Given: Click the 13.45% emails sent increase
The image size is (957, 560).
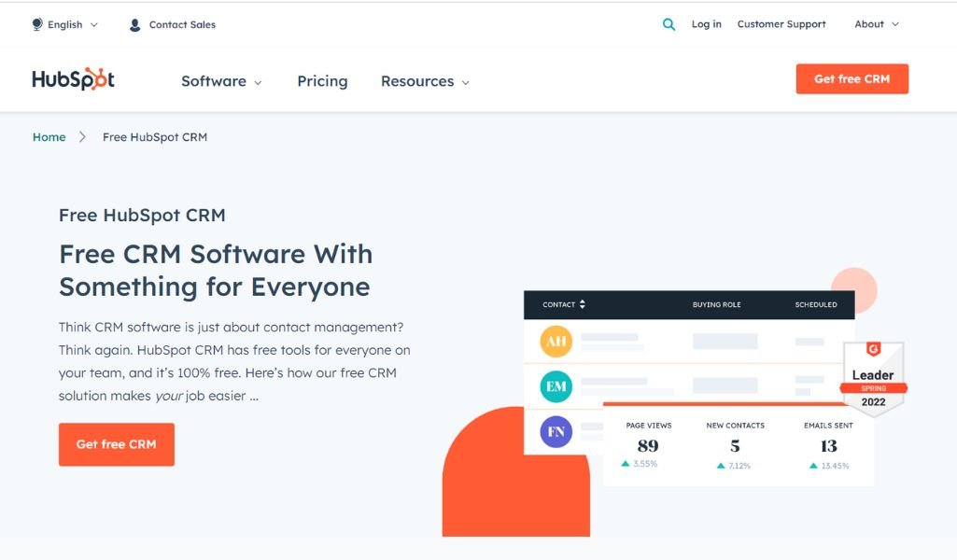Looking at the screenshot, I should click(x=829, y=466).
